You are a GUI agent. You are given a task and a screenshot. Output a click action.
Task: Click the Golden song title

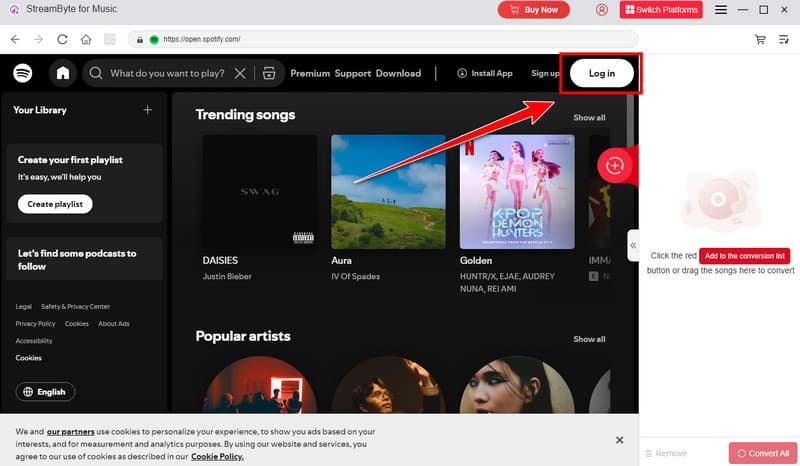(x=476, y=260)
